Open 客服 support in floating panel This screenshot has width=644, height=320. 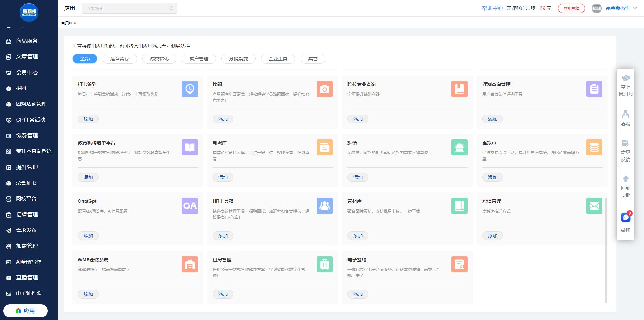tap(625, 118)
